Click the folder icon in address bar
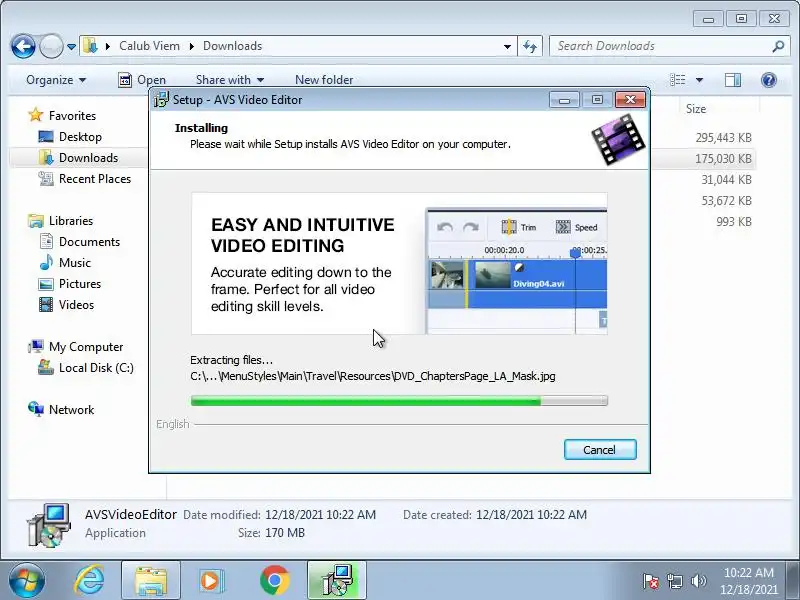The image size is (800, 600). click(x=90, y=46)
